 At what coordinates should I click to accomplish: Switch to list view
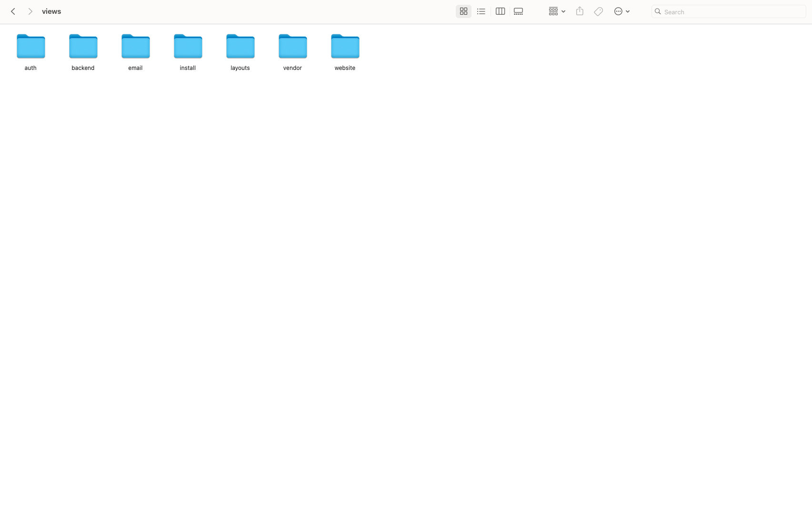tap(481, 11)
